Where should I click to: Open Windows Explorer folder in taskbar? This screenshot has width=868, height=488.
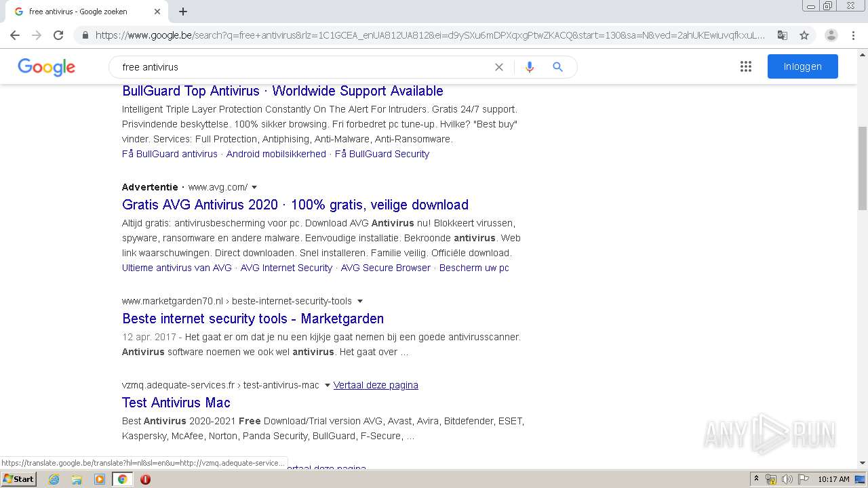click(x=77, y=479)
